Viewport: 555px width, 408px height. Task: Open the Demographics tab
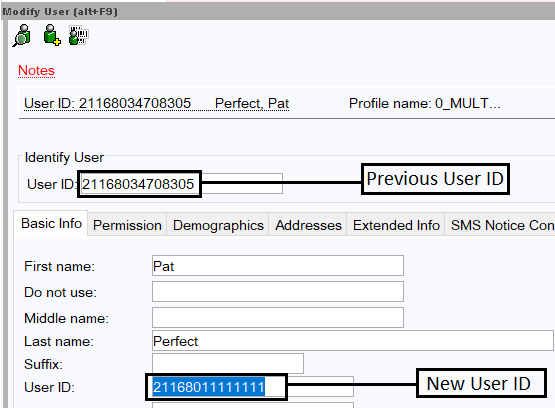point(218,225)
